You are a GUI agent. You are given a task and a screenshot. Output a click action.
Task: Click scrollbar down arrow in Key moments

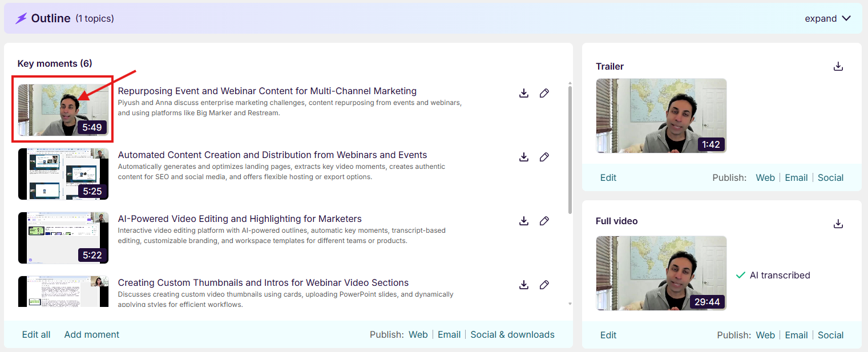(x=570, y=304)
